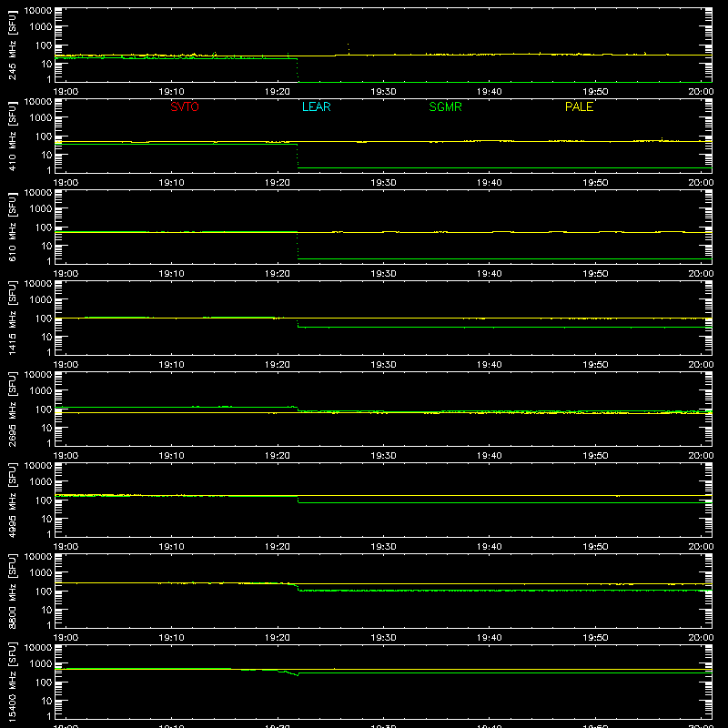Select the '15400 MHz [SFU]' axis title
728x728 pixels.
pos(12,682)
